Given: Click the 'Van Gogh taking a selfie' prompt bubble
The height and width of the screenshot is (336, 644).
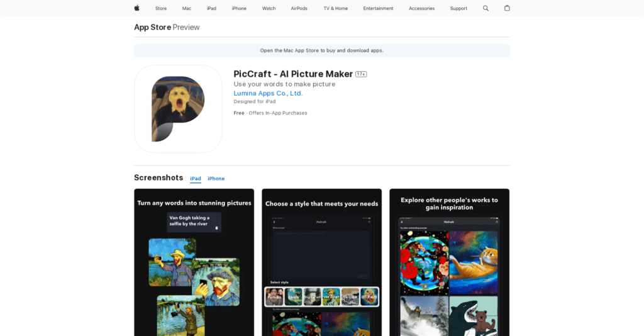Looking at the screenshot, I should coord(194,222).
